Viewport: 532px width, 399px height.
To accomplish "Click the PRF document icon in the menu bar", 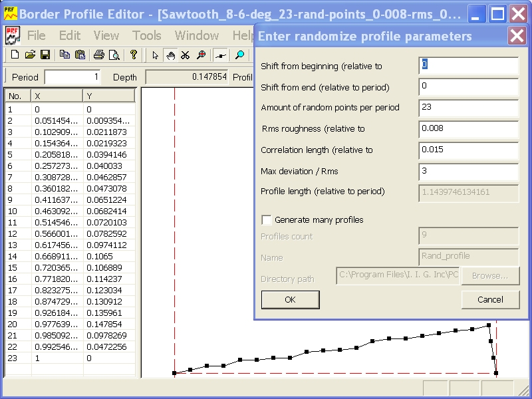I will [x=13, y=35].
